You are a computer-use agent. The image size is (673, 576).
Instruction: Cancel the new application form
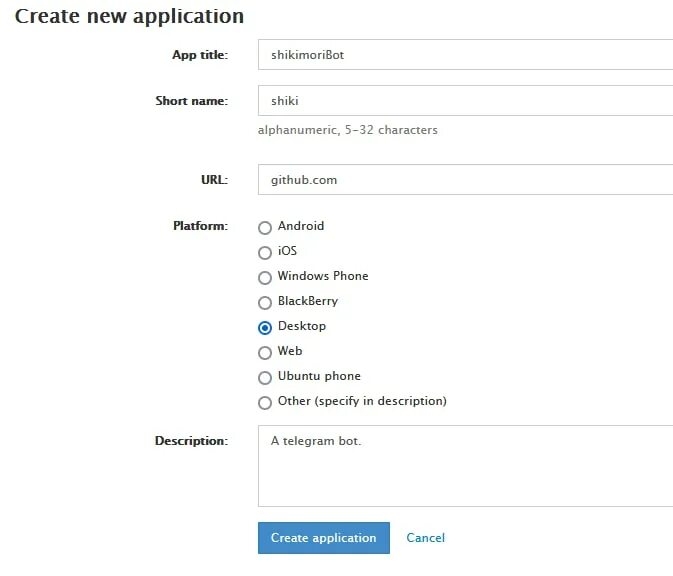click(x=425, y=538)
